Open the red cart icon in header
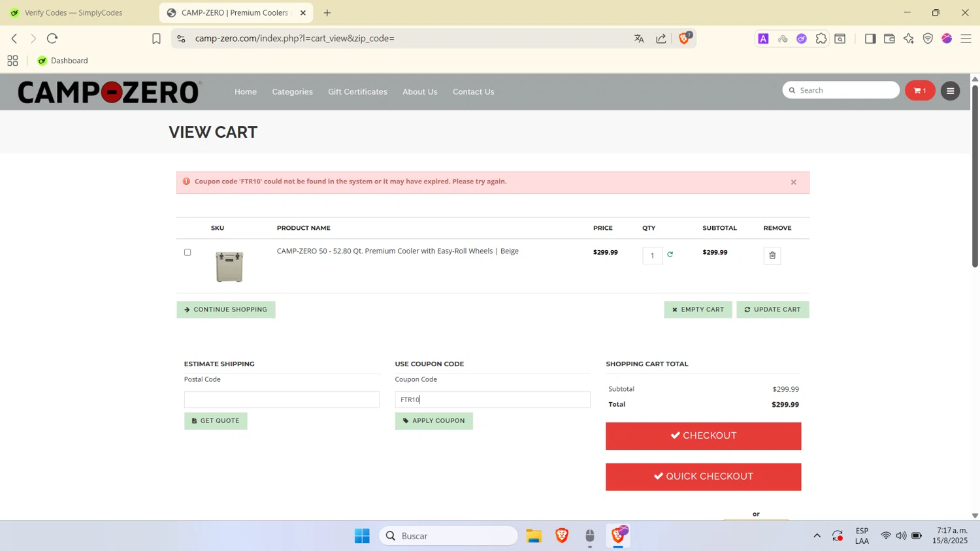The height and width of the screenshot is (551, 980). point(920,91)
